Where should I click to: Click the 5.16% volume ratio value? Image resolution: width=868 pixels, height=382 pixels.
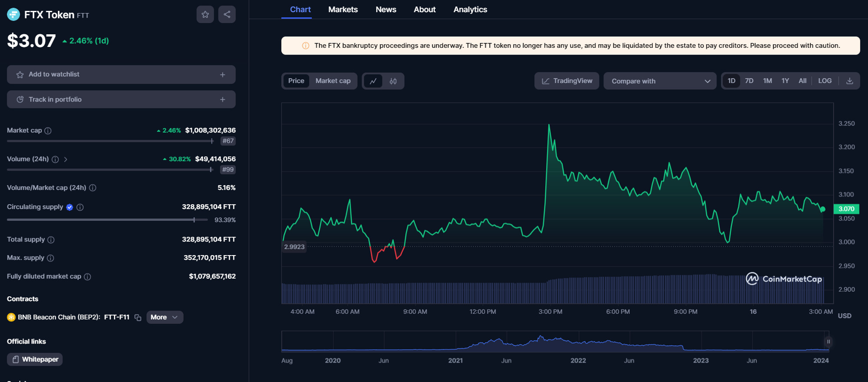[226, 188]
